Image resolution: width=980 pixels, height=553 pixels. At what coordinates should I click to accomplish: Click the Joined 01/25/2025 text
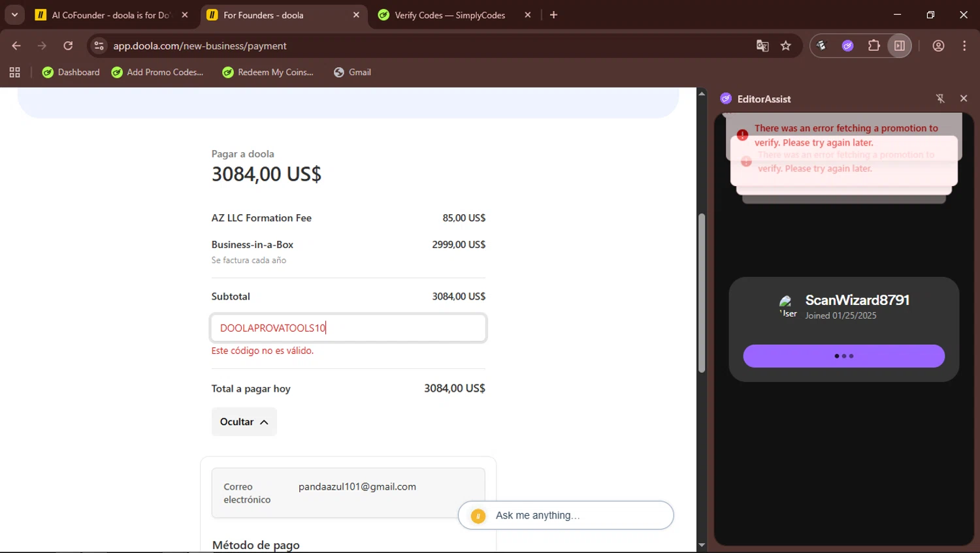841,315
